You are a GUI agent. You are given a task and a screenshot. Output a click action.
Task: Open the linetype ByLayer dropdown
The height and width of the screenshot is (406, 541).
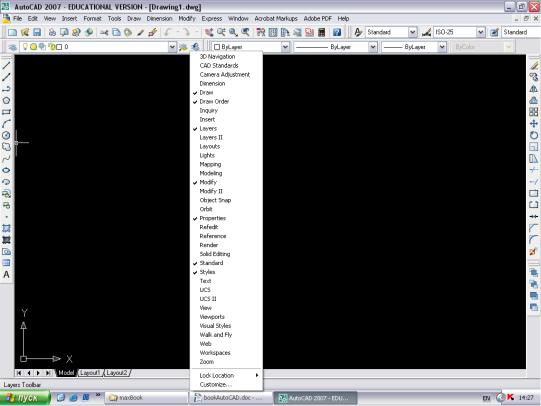pyautogui.click(x=373, y=47)
